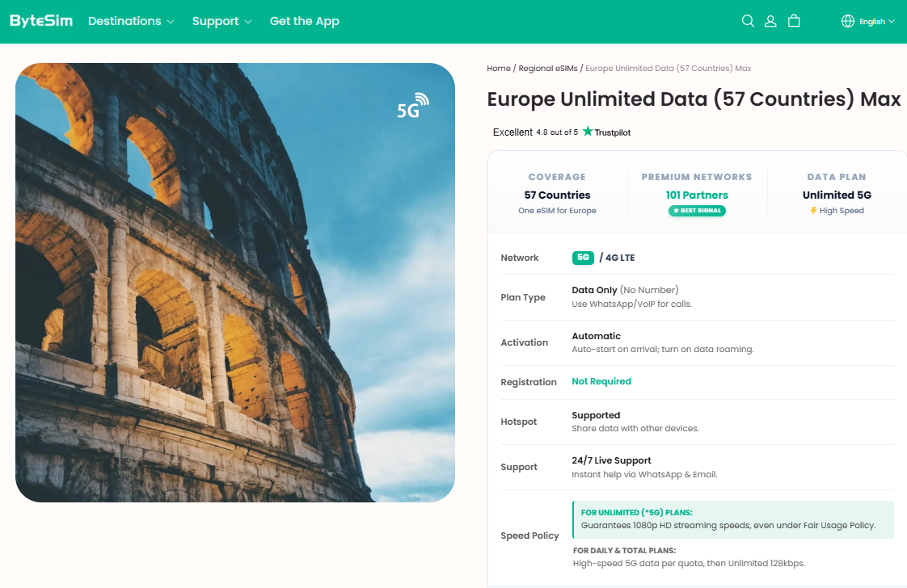
Task: Click Automatic activation value
Action: pos(596,336)
